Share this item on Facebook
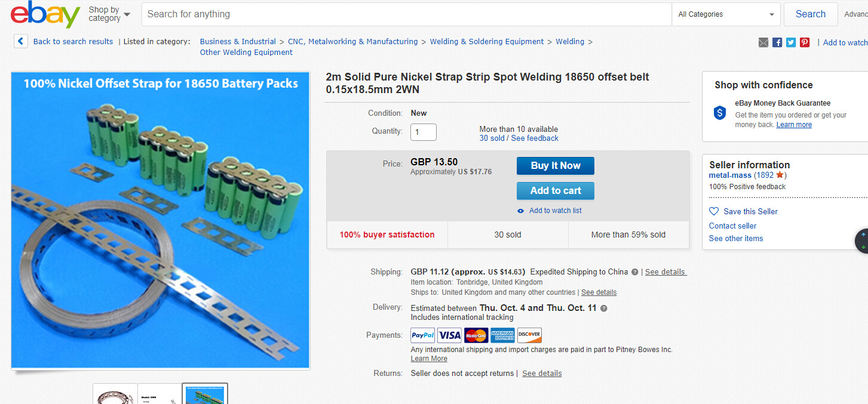Viewport: 868px width, 404px height. [777, 42]
